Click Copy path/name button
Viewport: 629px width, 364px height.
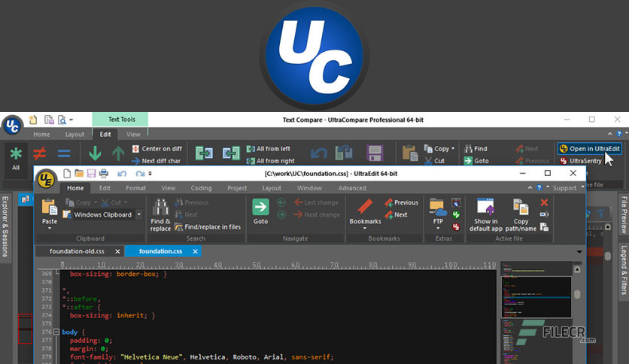pyautogui.click(x=521, y=215)
